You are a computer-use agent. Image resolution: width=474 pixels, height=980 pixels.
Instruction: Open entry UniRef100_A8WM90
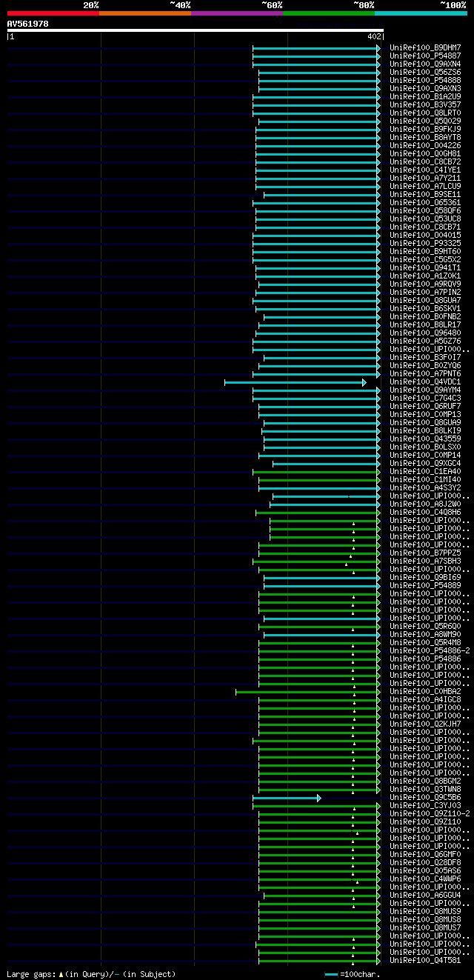coord(425,634)
